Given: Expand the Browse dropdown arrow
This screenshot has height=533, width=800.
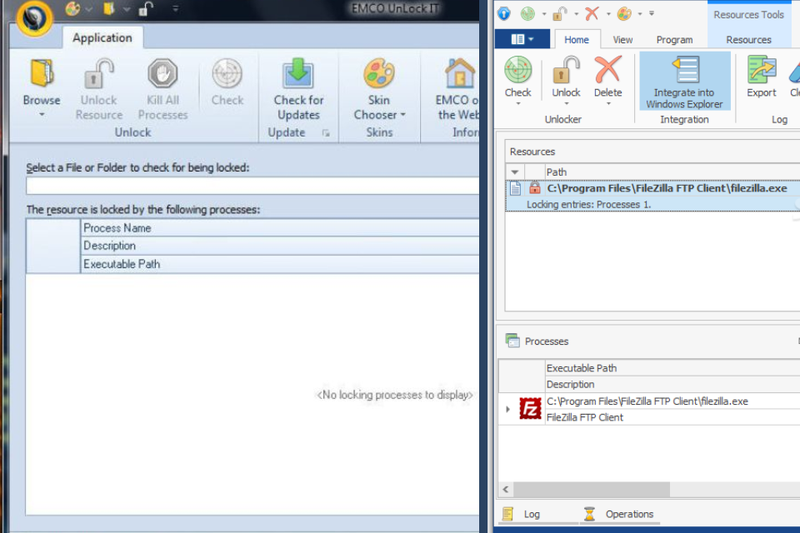Looking at the screenshot, I should pos(42,115).
